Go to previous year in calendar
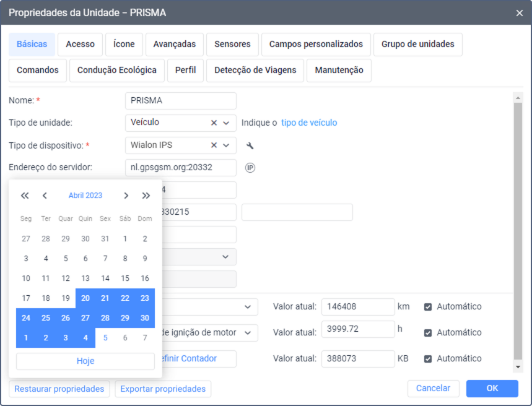Viewport: 532px width, 406px height. tap(25, 196)
